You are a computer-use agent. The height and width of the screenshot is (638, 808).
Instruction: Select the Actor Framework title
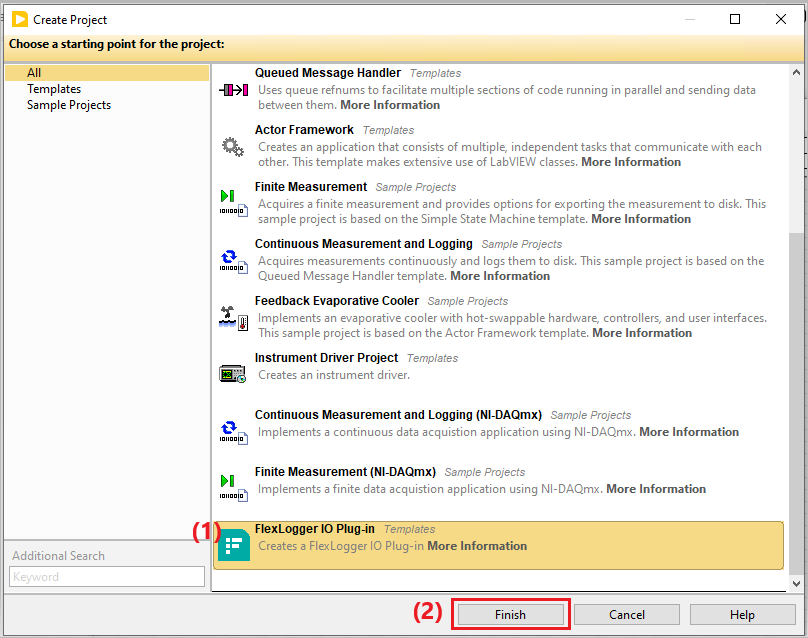click(304, 129)
